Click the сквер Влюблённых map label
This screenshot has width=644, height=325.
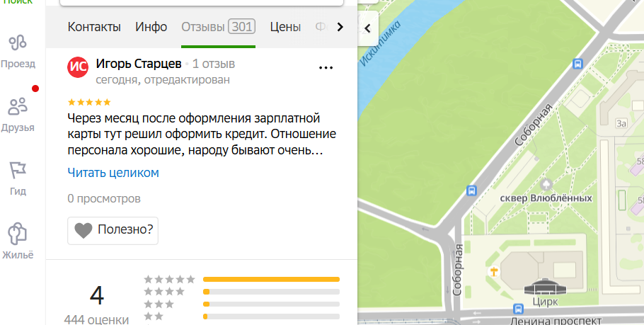coord(546,198)
